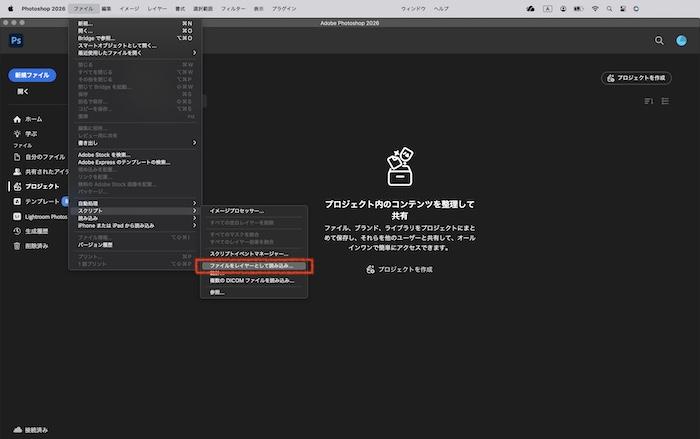Open 生成履歴 history icon in sidebar

point(17,231)
